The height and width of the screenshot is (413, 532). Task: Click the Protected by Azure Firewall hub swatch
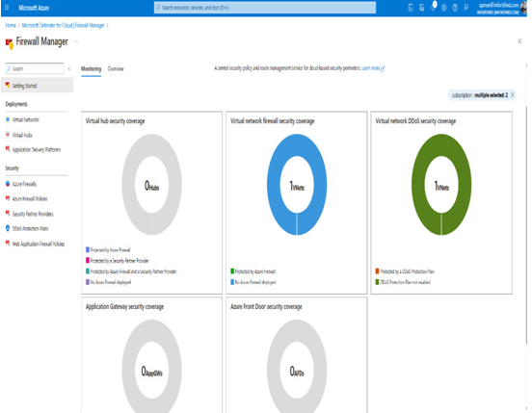(x=88, y=249)
